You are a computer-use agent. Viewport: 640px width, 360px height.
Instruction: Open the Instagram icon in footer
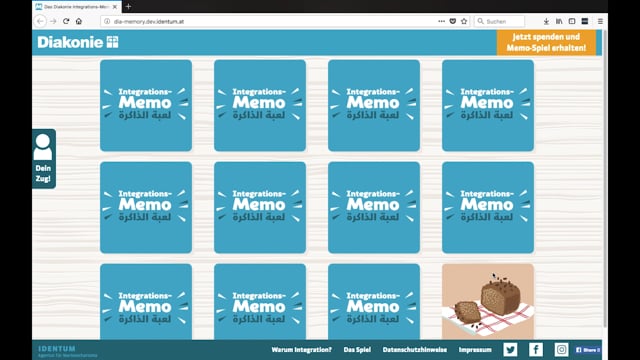point(561,350)
